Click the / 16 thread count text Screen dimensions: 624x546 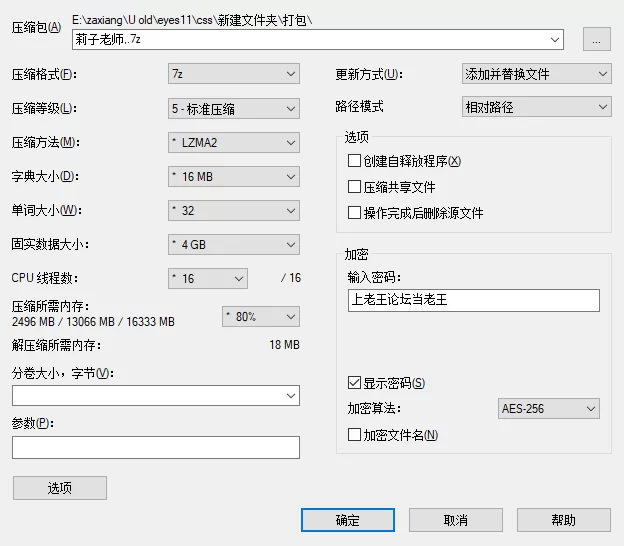(291, 278)
